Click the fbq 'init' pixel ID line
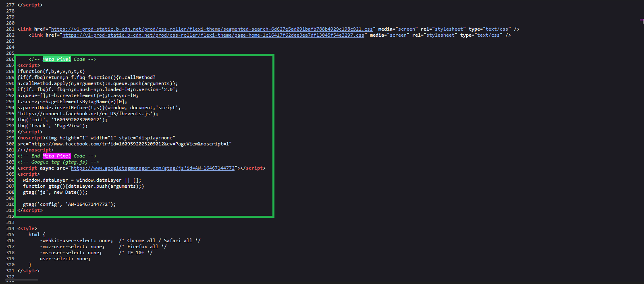The height and width of the screenshot is (284, 644). (62, 120)
